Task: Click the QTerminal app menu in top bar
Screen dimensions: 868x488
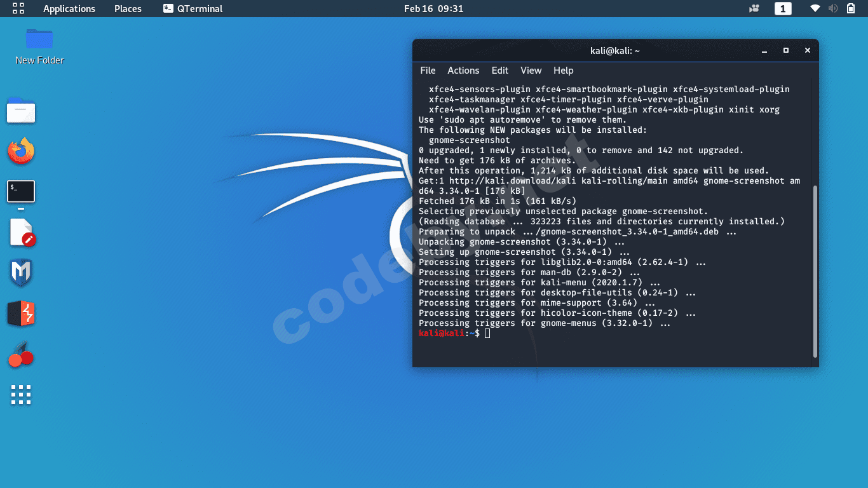Action: pos(193,8)
